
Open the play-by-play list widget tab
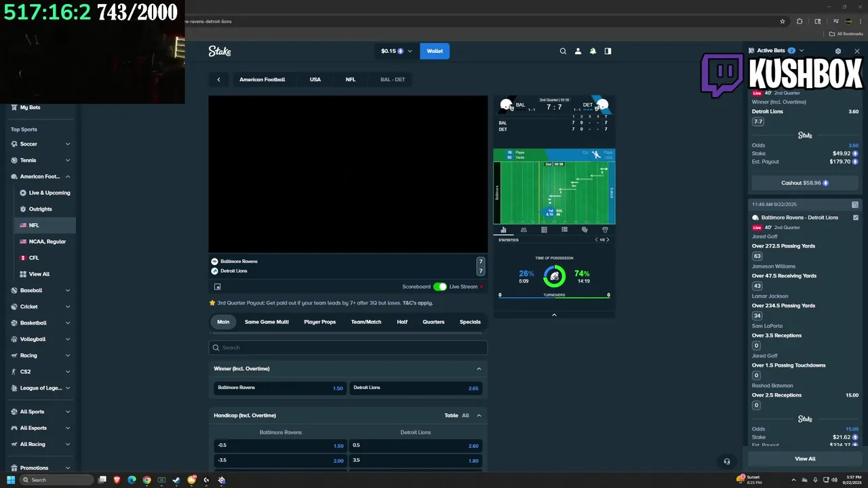[564, 230]
